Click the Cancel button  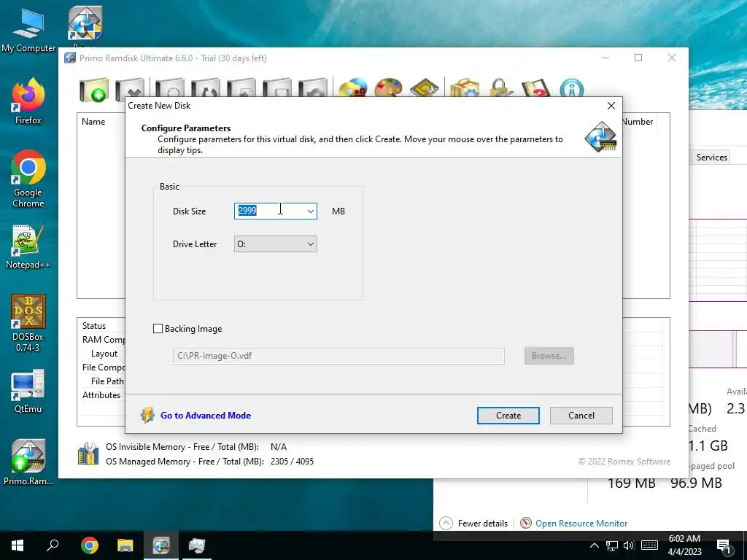point(581,415)
